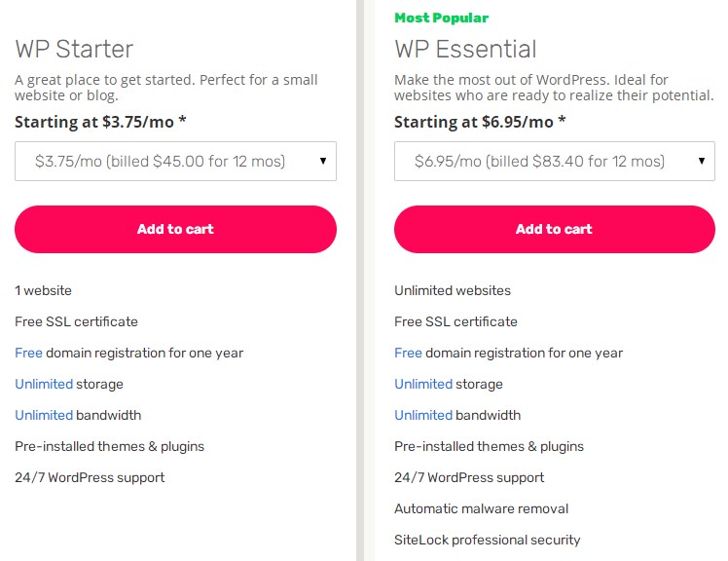Click the WP Essential plan heading
This screenshot has width=728, height=561.
pyautogui.click(x=465, y=49)
